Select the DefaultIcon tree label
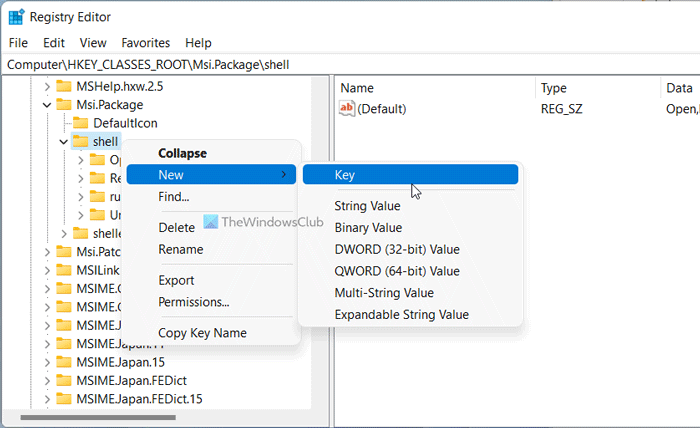The width and height of the screenshot is (700, 428). click(125, 123)
